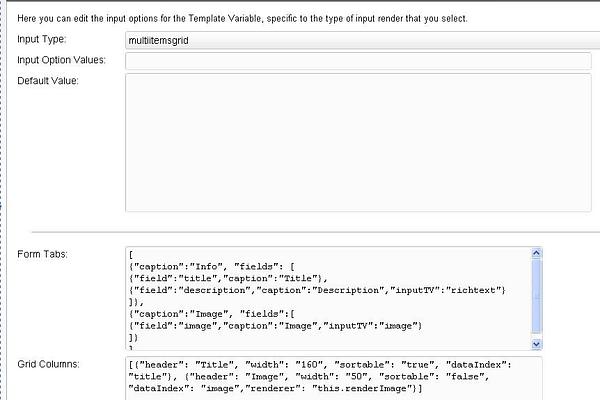Click the richtext description line in Form Tabs

317,291
